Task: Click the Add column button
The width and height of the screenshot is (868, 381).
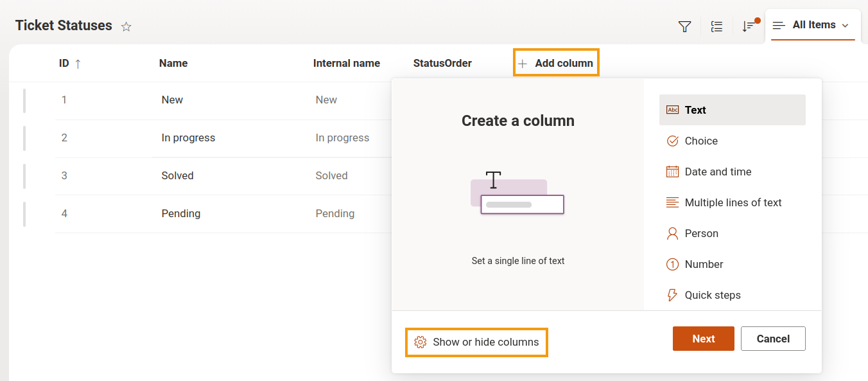Action: [556, 63]
